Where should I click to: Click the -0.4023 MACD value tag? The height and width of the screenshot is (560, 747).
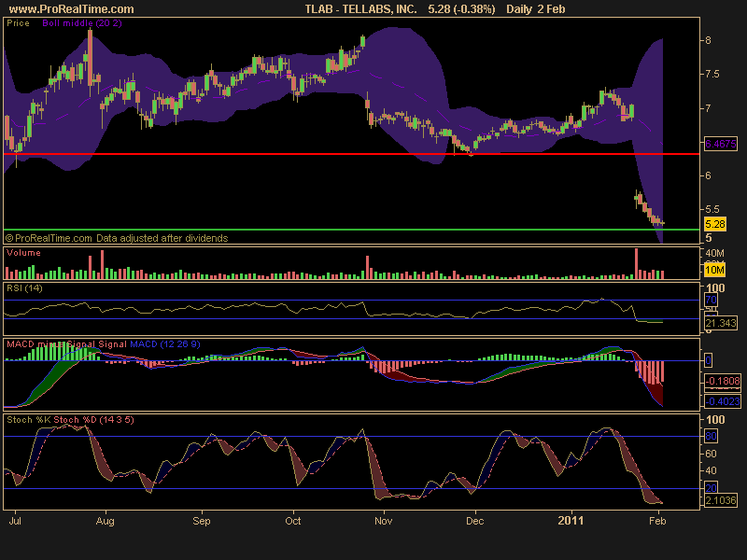(x=723, y=401)
